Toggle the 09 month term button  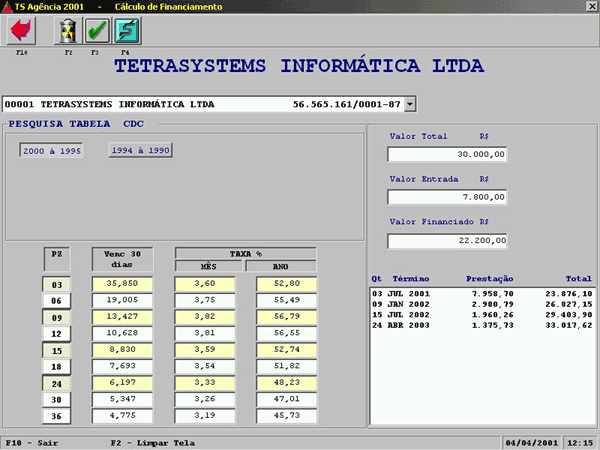tap(56, 318)
